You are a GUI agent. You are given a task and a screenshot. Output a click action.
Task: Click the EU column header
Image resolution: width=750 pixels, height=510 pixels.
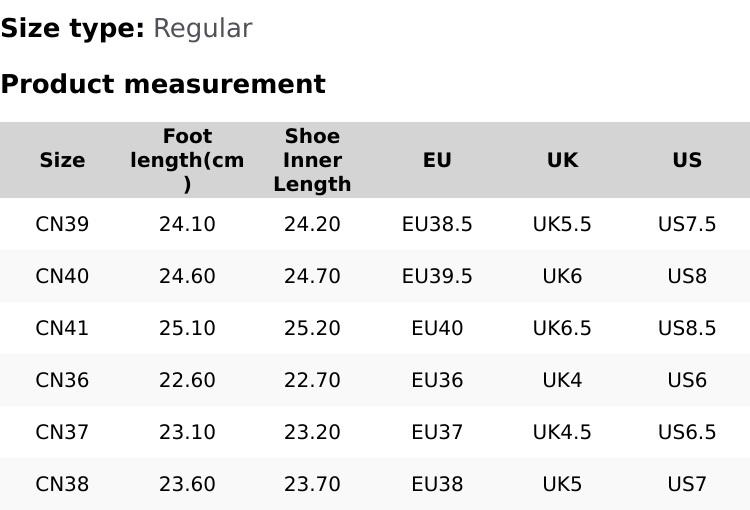tap(437, 160)
